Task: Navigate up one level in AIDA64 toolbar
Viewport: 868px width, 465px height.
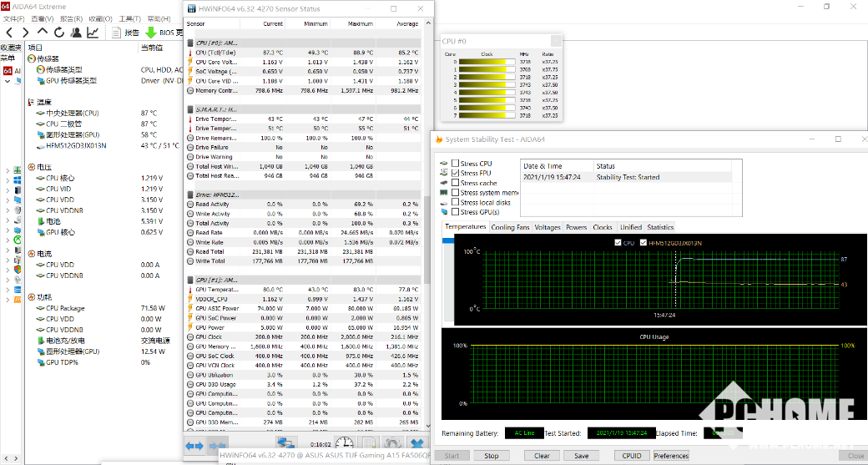Action: (43, 32)
